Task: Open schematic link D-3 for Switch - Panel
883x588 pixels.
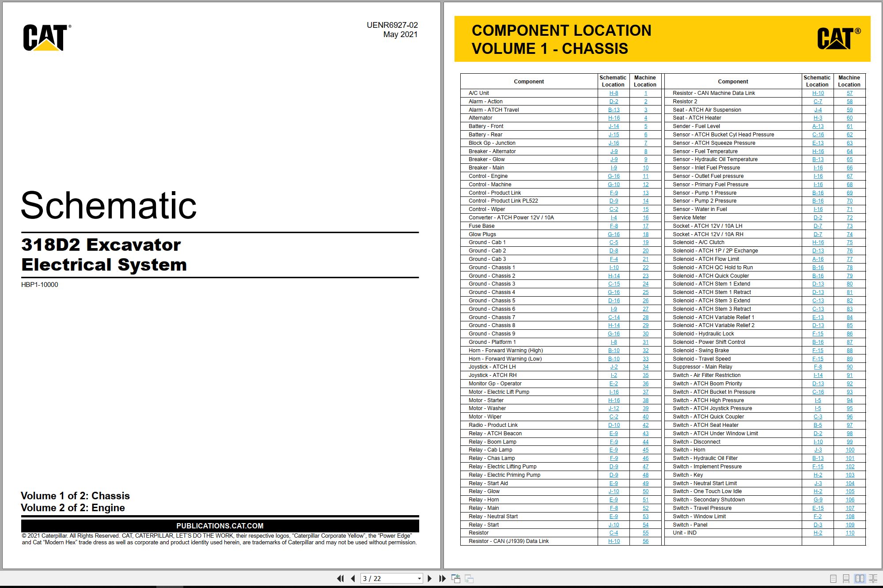Action: click(818, 525)
